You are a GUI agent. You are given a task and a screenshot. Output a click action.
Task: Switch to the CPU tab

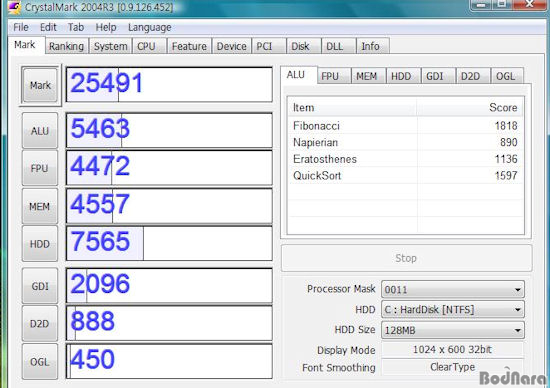coord(149,46)
